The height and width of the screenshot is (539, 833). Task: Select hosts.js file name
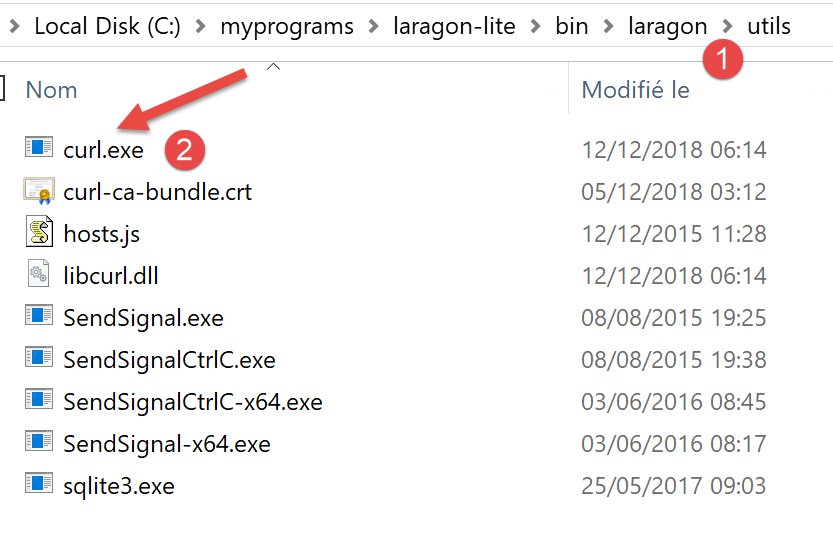(101, 234)
